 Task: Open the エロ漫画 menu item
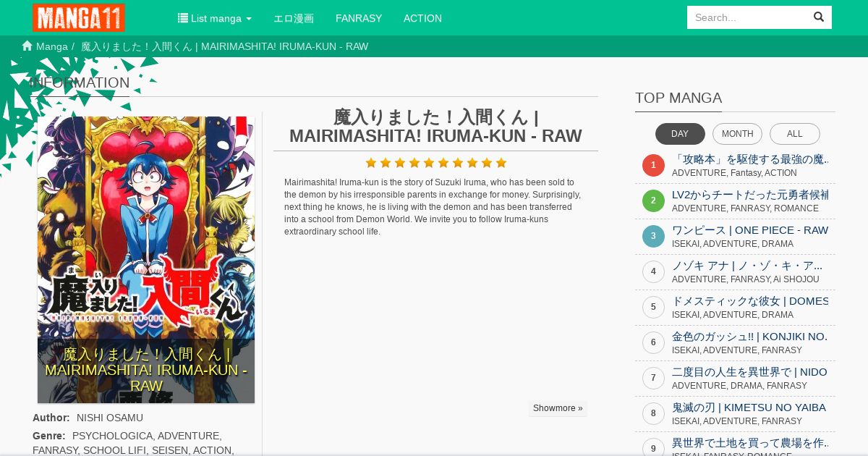coord(294,18)
